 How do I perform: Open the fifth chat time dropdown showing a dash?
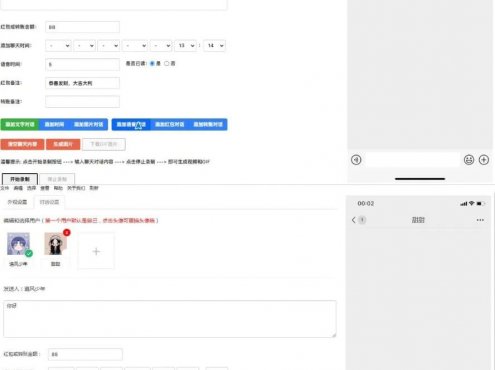[161, 46]
